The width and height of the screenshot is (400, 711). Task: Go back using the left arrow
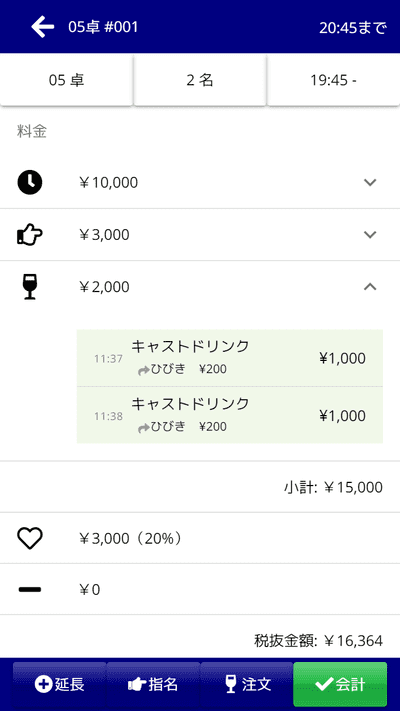tap(43, 27)
